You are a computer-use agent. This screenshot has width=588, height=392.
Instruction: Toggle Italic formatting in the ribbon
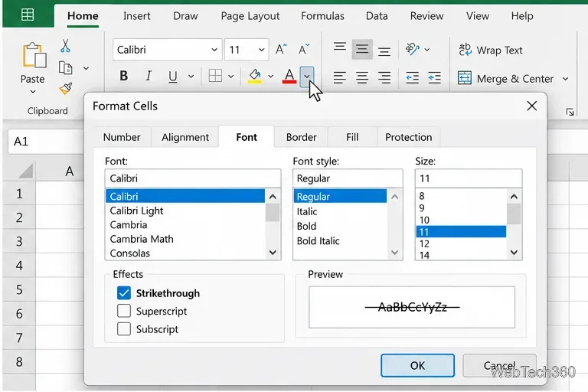(x=149, y=76)
